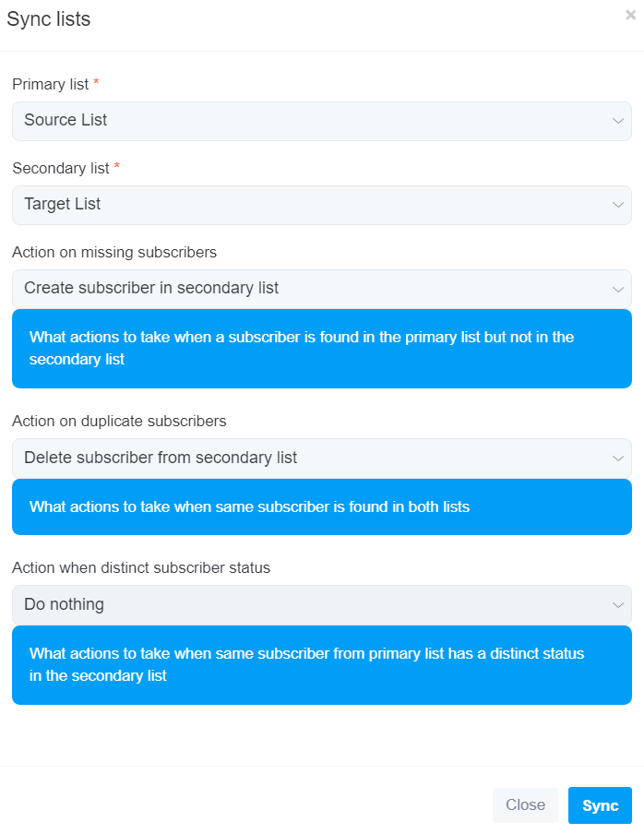This screenshot has width=644, height=834.
Task: Click the Action on missing subscribers label
Action: coord(114,252)
